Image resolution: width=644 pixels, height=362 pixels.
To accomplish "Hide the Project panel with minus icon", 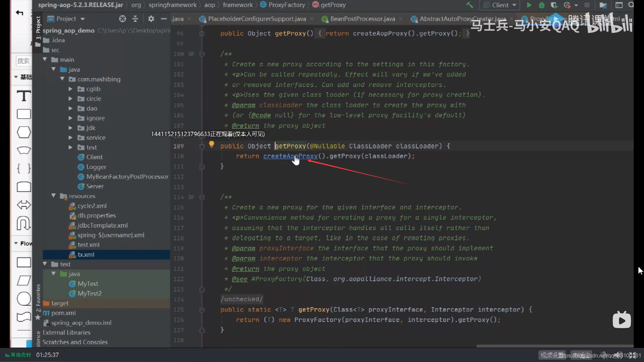I will [164, 19].
